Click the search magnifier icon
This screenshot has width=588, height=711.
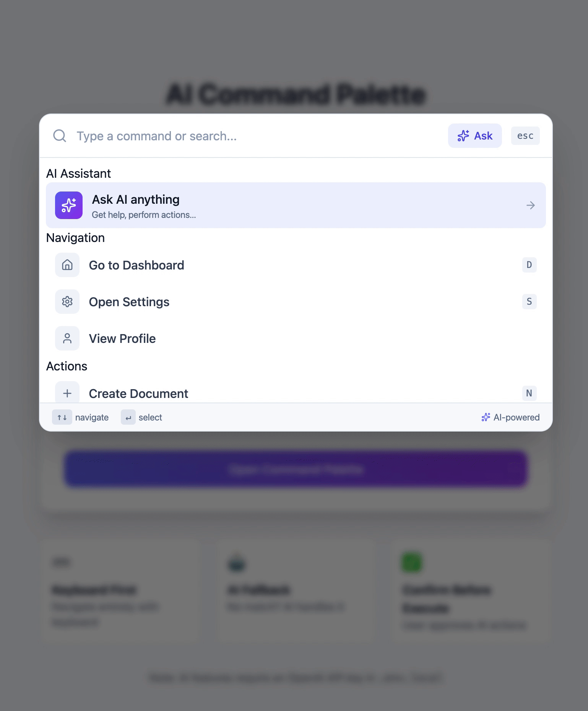tap(60, 136)
